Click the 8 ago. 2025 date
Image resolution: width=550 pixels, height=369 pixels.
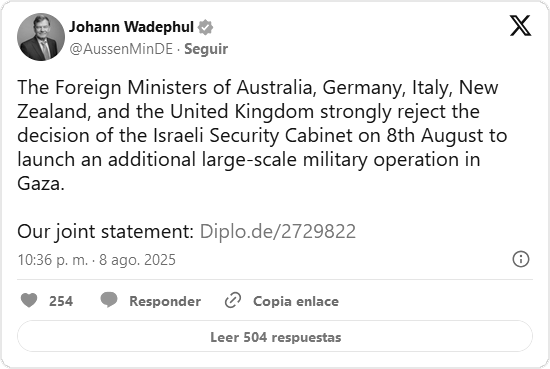click(x=137, y=260)
